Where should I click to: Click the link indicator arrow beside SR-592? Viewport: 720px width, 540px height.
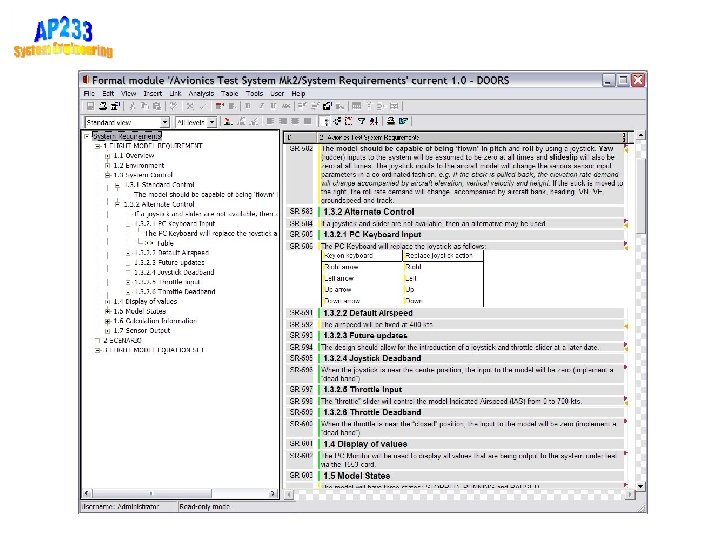pos(626,326)
